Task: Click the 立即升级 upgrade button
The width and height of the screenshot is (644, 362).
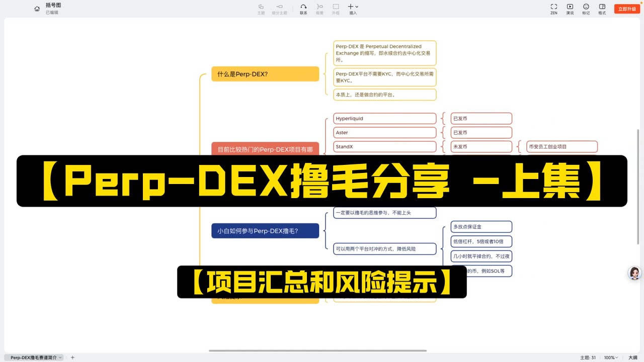Action: pos(627,9)
